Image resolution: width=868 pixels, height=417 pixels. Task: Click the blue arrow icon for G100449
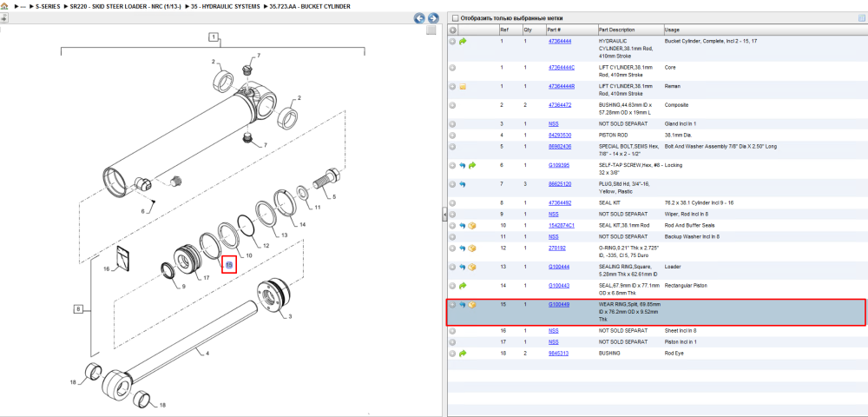[463, 305]
